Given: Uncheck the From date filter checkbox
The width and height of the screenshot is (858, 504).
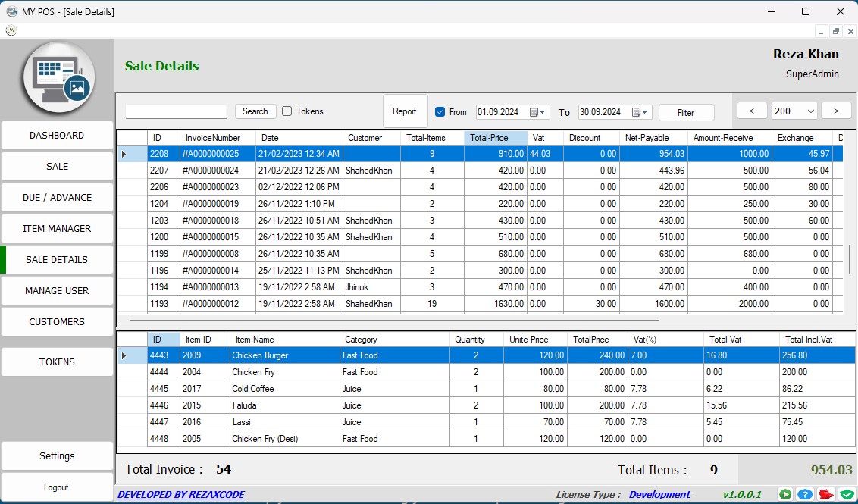Looking at the screenshot, I should pyautogui.click(x=440, y=112).
